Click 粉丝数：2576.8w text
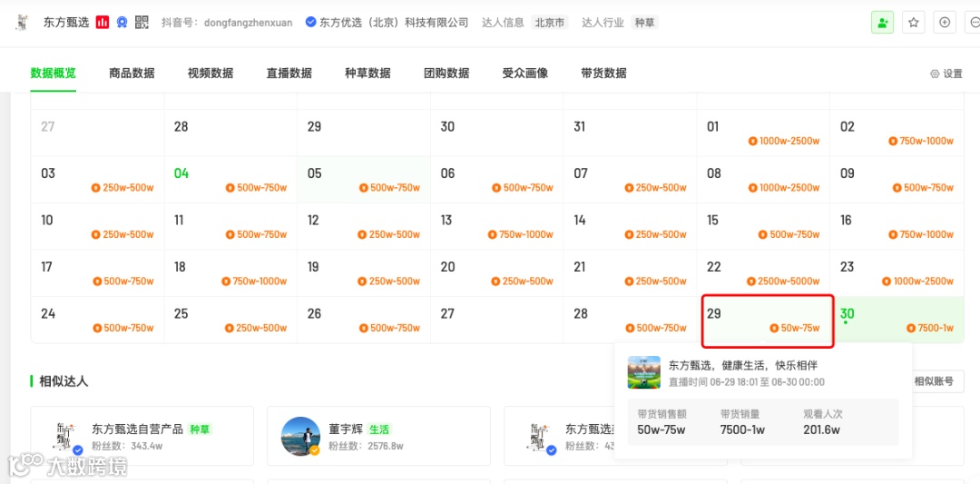 pyautogui.click(x=366, y=446)
